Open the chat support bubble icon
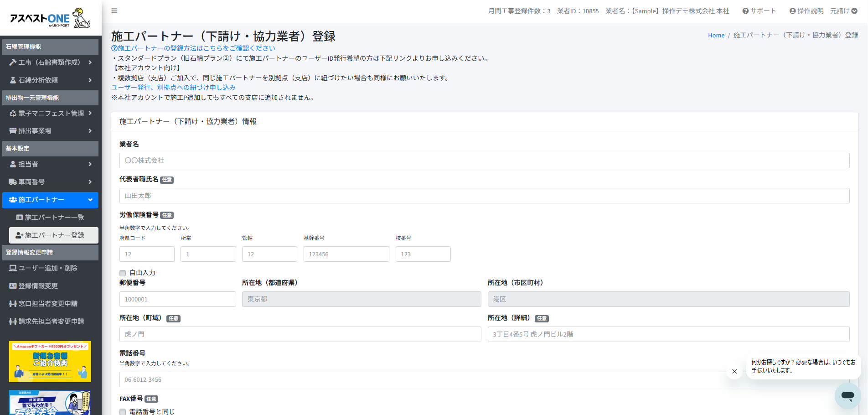Screen dimensions: 868x415 [847, 395]
